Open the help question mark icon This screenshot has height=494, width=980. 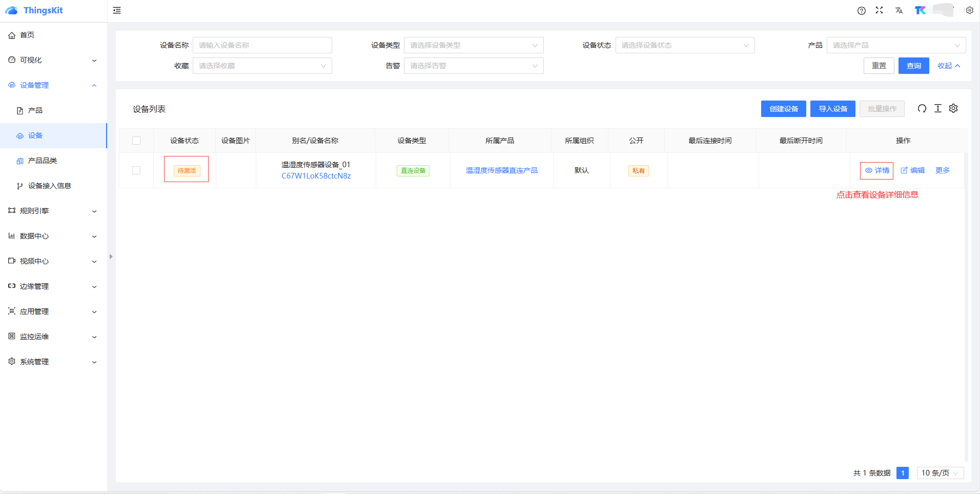pyautogui.click(x=862, y=11)
